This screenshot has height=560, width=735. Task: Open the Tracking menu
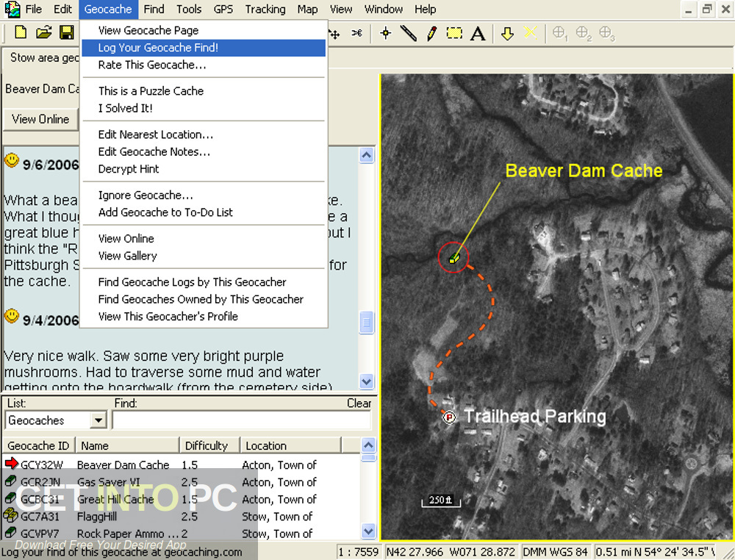click(265, 10)
